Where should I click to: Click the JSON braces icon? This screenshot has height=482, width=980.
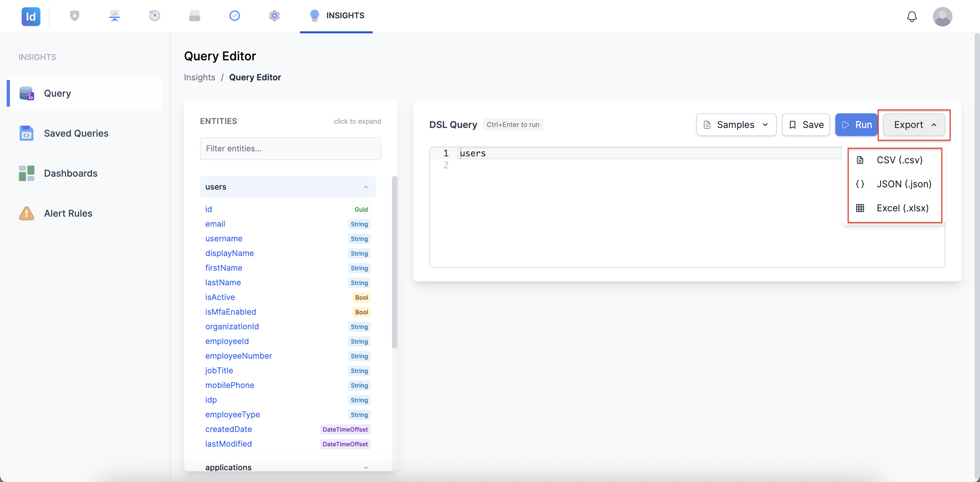point(860,184)
